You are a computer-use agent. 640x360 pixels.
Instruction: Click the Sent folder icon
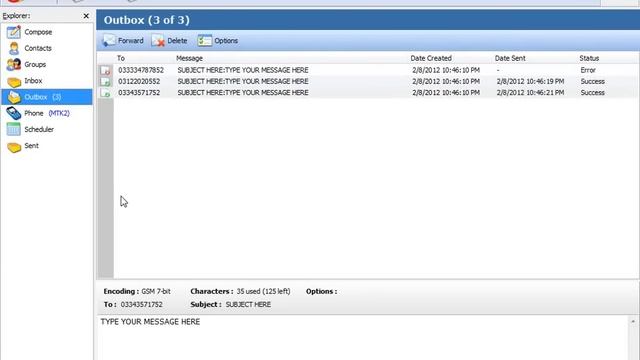(x=14, y=147)
